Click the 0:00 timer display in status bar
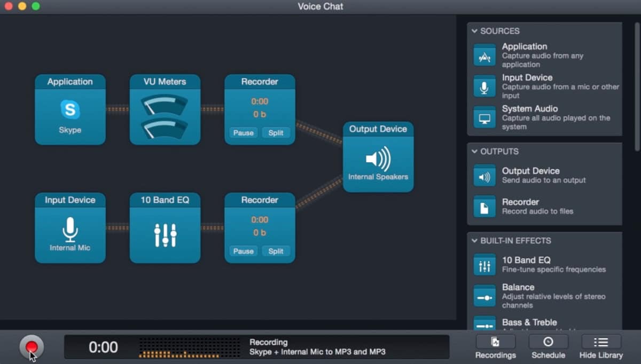This screenshot has height=364, width=641. [103, 347]
